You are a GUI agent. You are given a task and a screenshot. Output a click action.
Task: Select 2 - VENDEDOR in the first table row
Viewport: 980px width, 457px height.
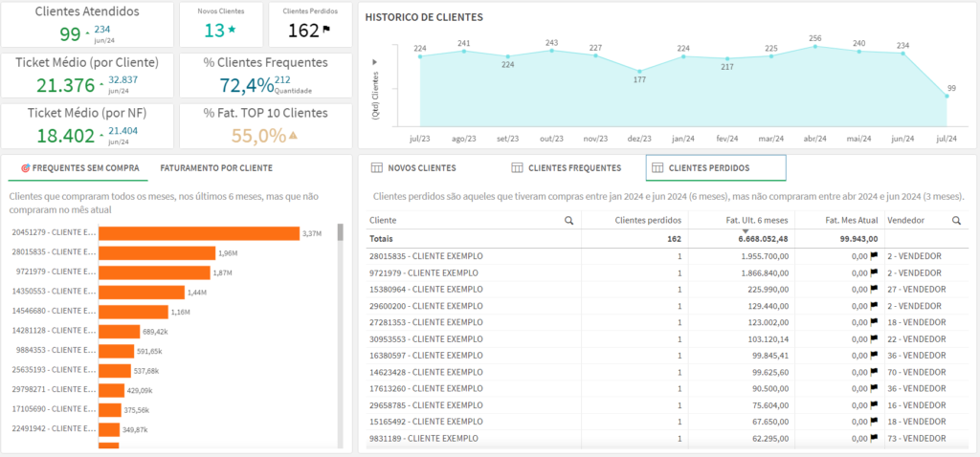coord(916,256)
